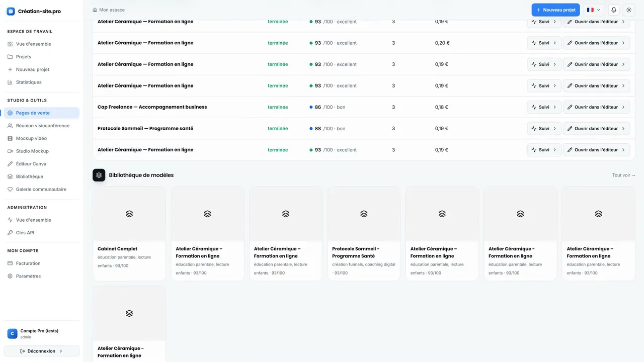This screenshot has width=644, height=362.
Task: Open the Cabinet Complet template card
Action: click(x=129, y=234)
